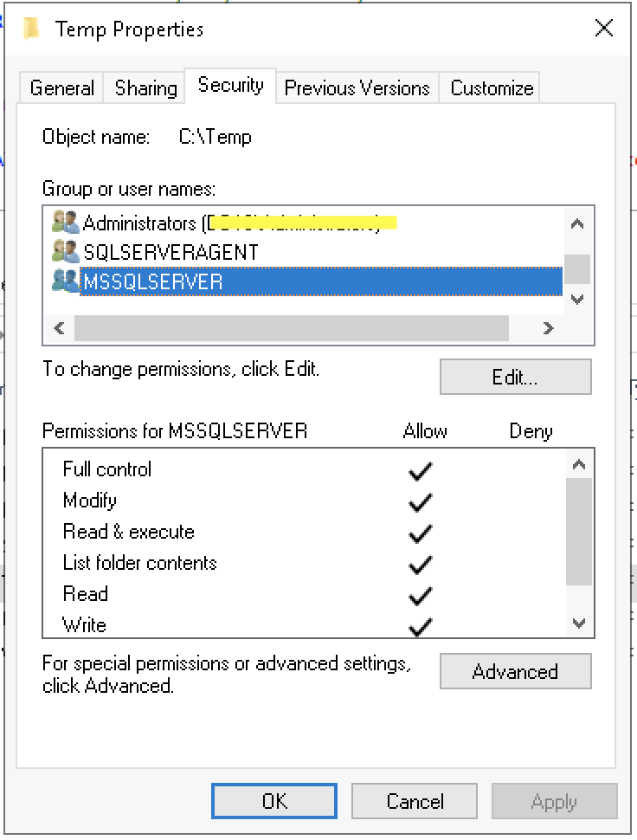Click the Allow checkmark for Modify

coord(419,501)
